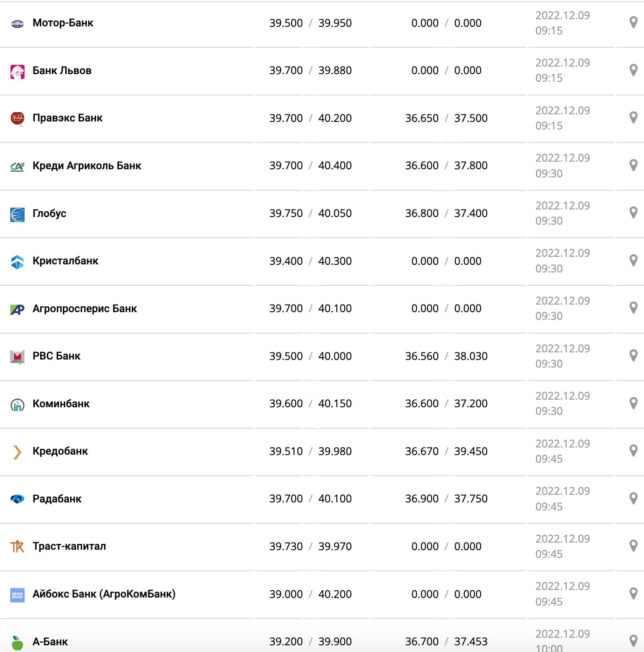Viewport: 644px width, 652px height.
Task: Click the Айбокс Банк logo
Action: point(17,594)
